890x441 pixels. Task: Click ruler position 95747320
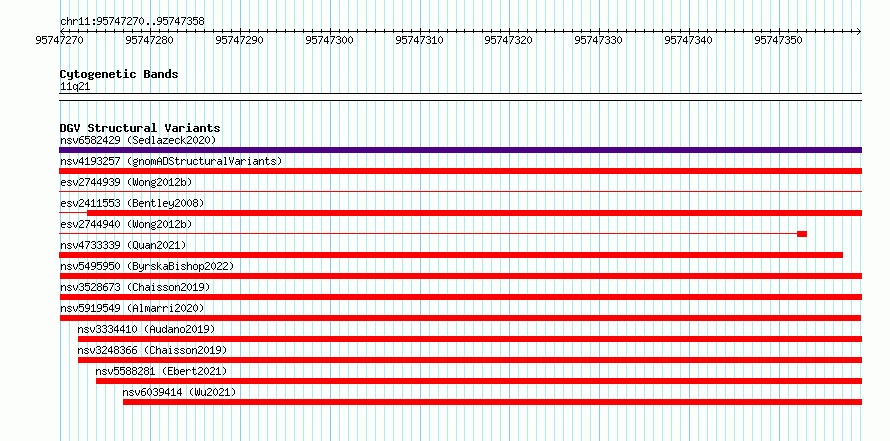509,40
